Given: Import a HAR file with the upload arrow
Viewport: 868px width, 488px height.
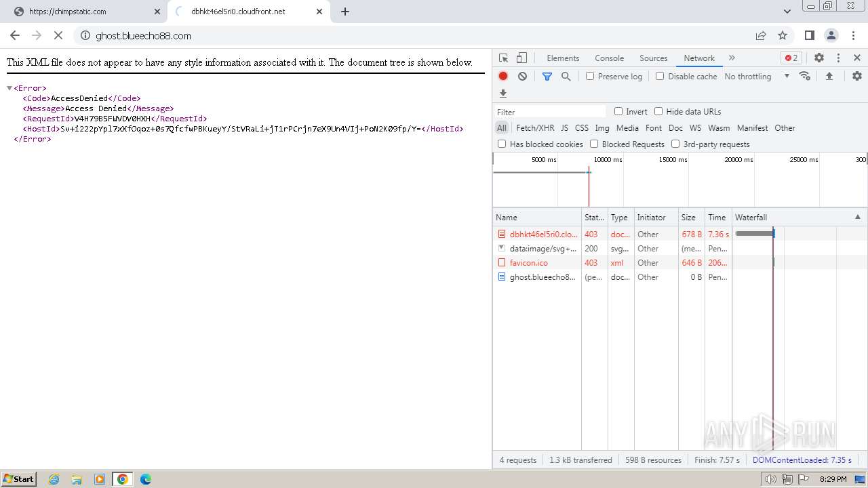Looking at the screenshot, I should point(829,76).
